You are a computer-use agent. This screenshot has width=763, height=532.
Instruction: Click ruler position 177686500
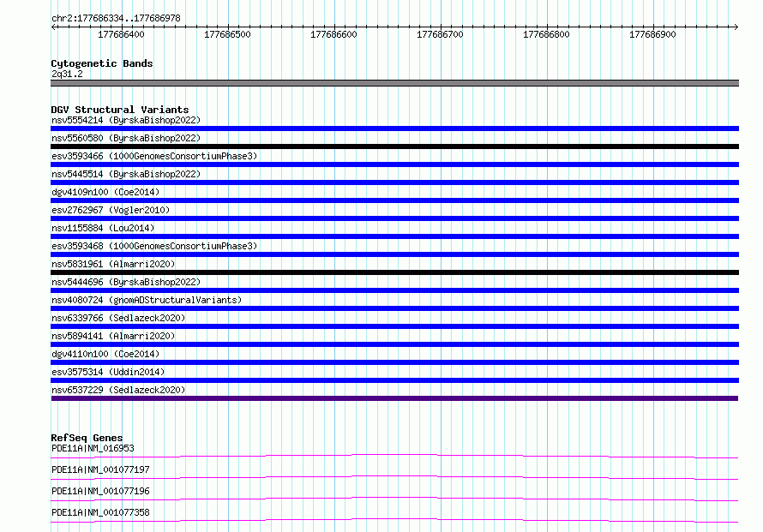(227, 34)
